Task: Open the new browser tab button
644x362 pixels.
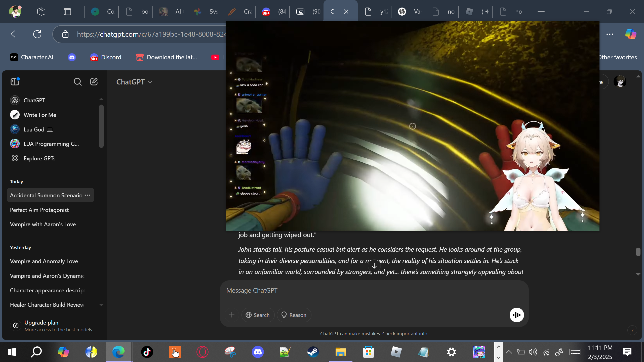Action: click(x=541, y=11)
